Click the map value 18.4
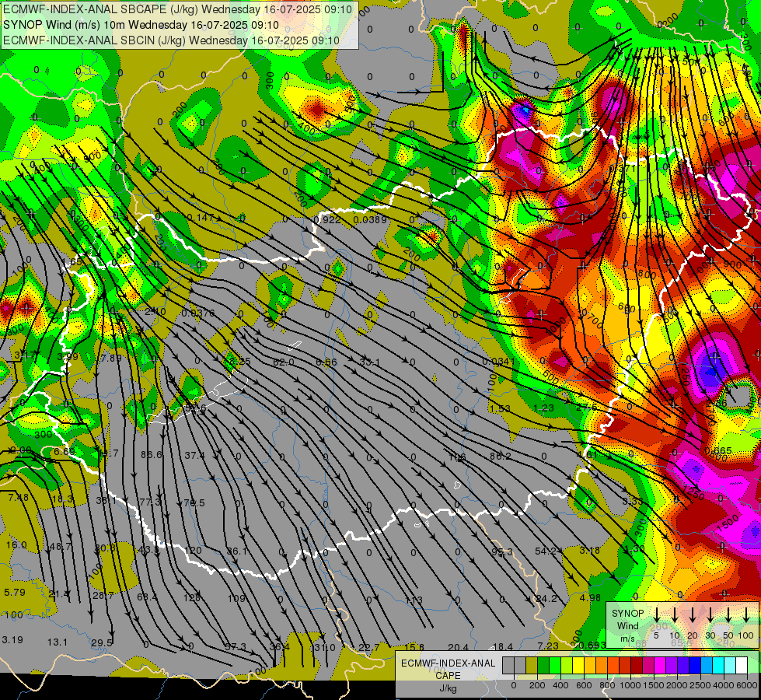Viewport: 761px width, 700px height. point(502,646)
